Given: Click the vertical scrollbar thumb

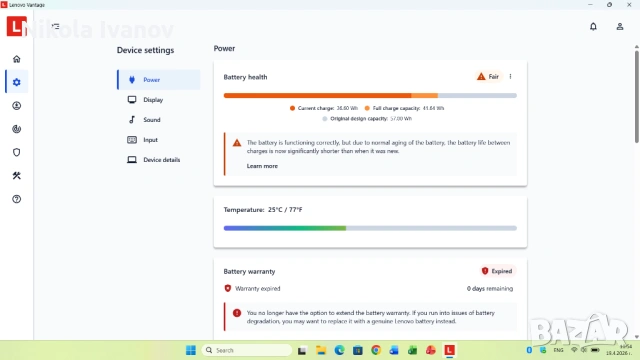Looking at the screenshot, I should pyautogui.click(x=637, y=97).
